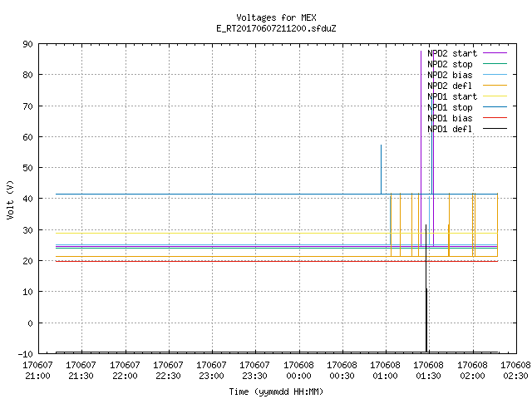
Task: Click the x-axis tick '170607 22:00'
Action: pyautogui.click(x=125, y=371)
